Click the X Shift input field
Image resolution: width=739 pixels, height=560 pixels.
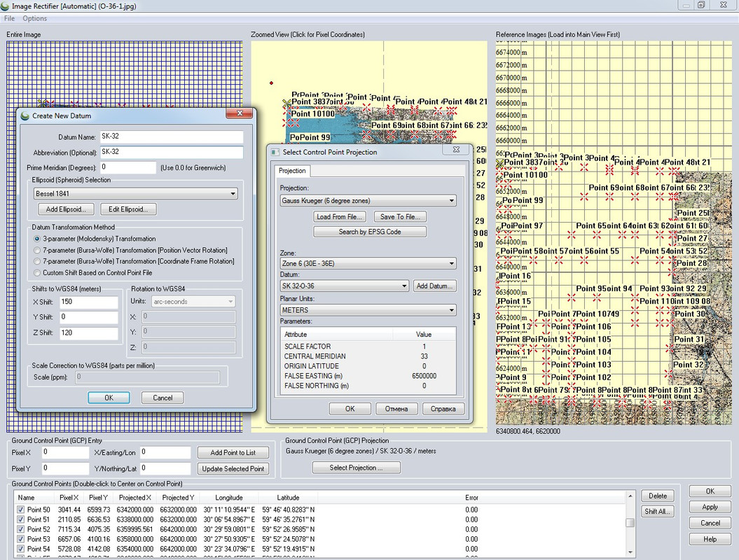(88, 302)
